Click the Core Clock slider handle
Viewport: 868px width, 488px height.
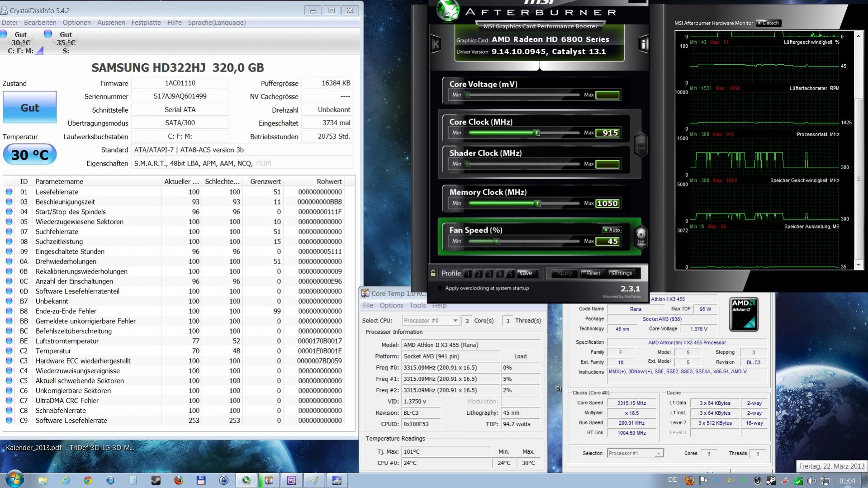coord(537,133)
